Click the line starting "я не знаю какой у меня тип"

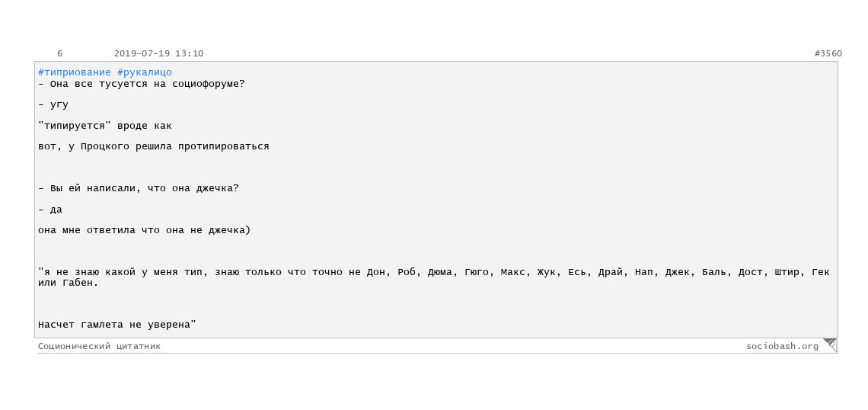pyautogui.click(x=434, y=272)
